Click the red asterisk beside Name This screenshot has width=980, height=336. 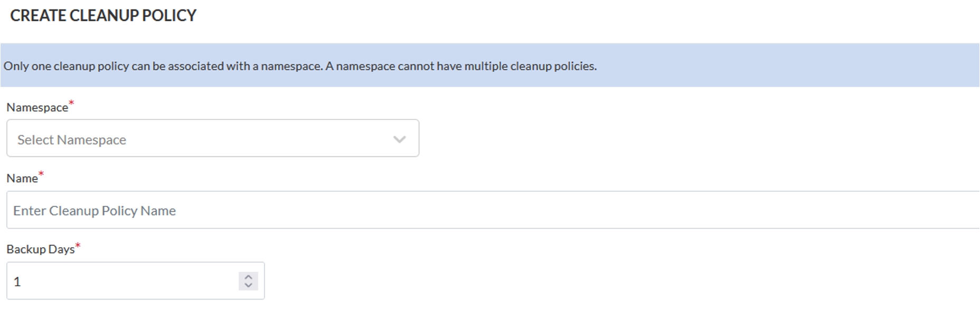pyautogui.click(x=41, y=174)
